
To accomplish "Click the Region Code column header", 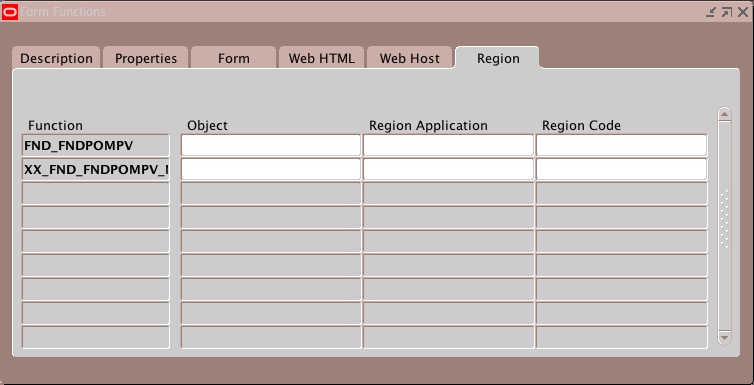I will coord(581,125).
